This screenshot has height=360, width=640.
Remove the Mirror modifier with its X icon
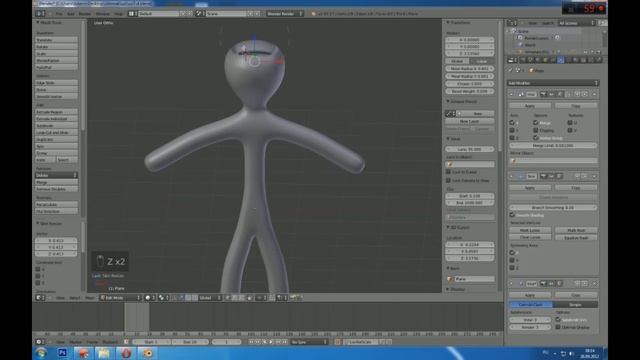(x=594, y=94)
